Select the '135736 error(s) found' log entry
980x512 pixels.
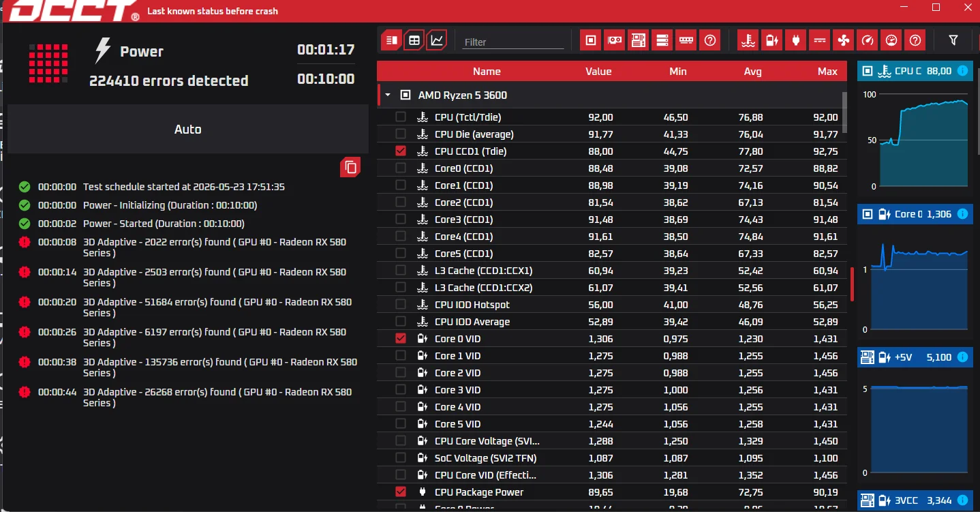coord(220,367)
